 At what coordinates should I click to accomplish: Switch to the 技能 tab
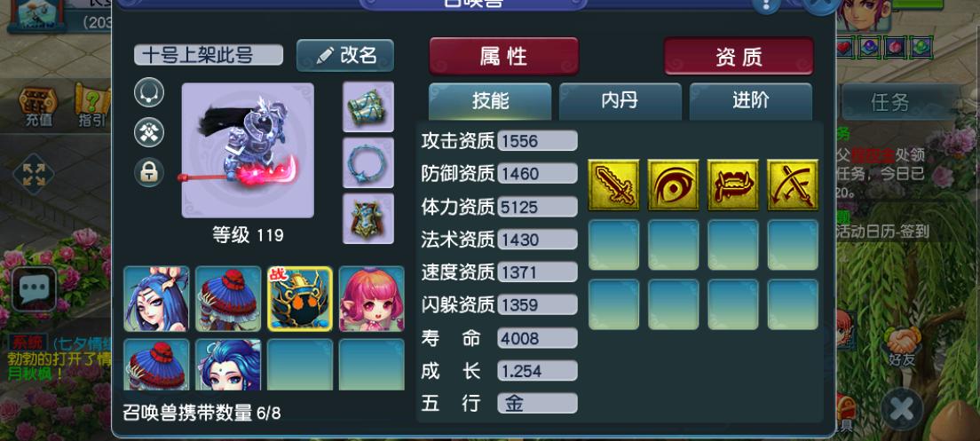(x=490, y=101)
